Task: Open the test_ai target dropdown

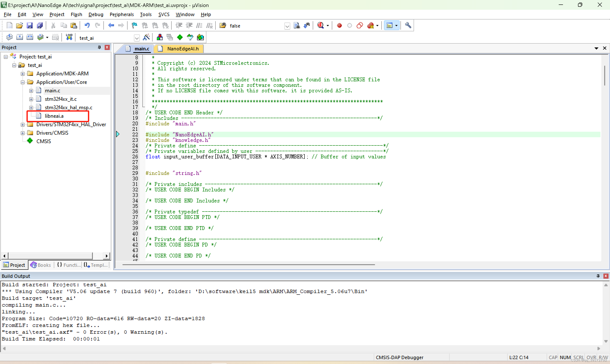Action: pyautogui.click(x=137, y=38)
